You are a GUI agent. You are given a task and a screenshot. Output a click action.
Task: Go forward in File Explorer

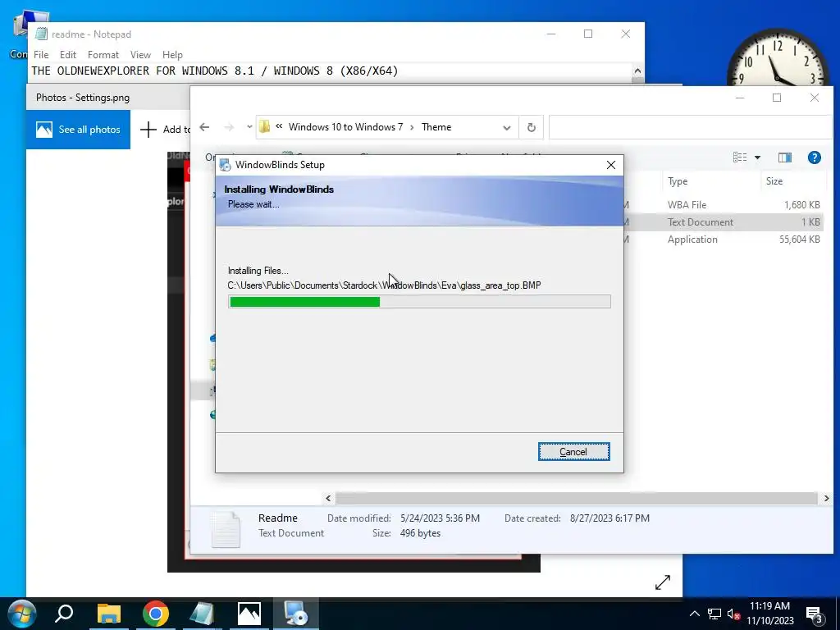tap(229, 127)
